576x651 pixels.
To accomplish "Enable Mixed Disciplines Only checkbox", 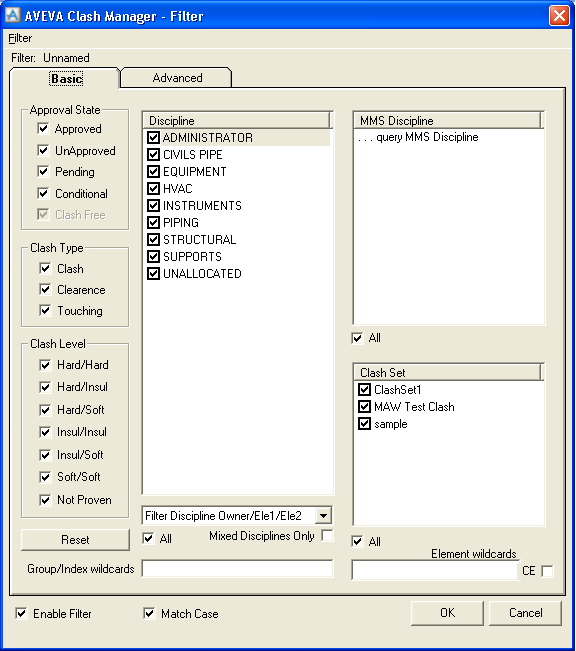I will (x=327, y=535).
